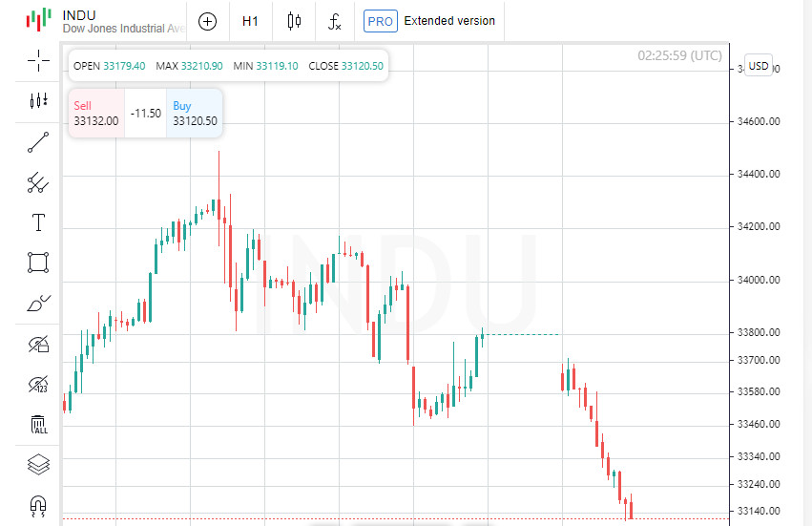Open the chart type candlestick dropdown
Screen dimensions: 812x526
click(294, 21)
